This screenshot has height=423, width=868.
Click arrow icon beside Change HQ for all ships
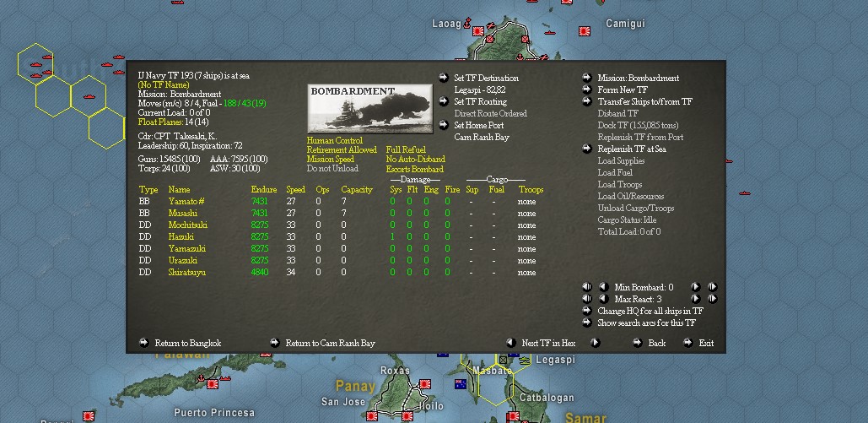coord(587,311)
